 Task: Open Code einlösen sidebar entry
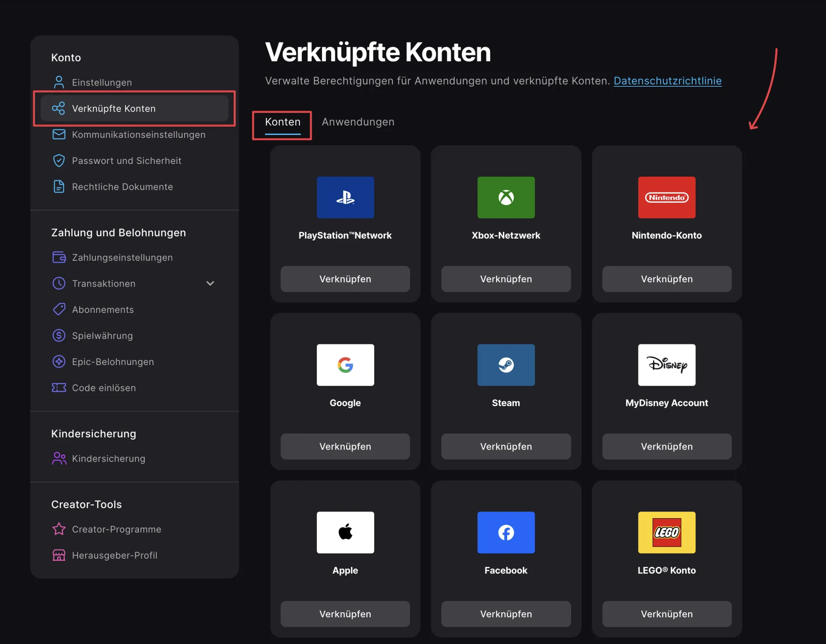click(134, 388)
